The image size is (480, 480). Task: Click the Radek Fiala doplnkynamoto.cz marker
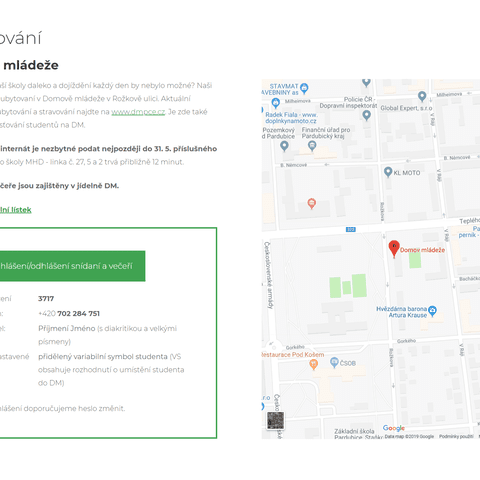pyautogui.click(x=275, y=103)
